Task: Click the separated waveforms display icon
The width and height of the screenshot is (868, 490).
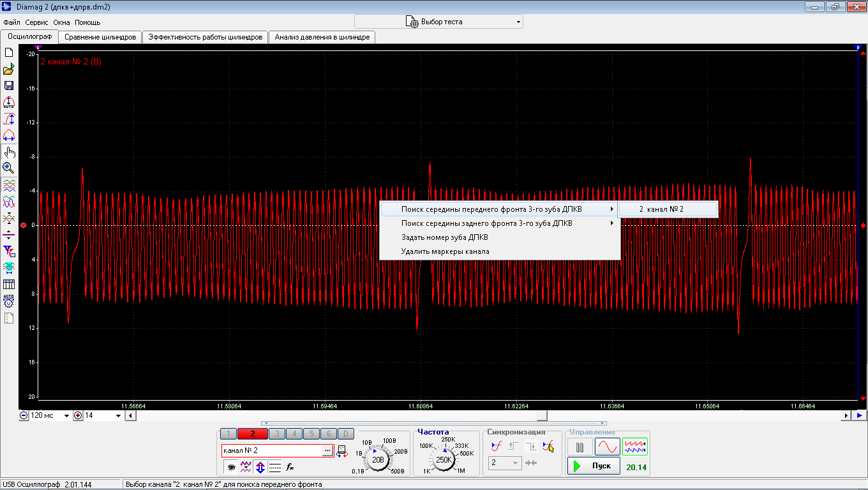Action: pyautogui.click(x=9, y=186)
